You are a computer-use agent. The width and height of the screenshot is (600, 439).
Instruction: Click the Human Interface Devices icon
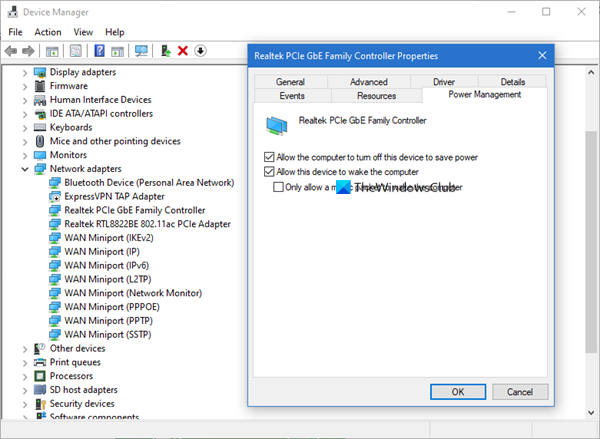[x=40, y=100]
